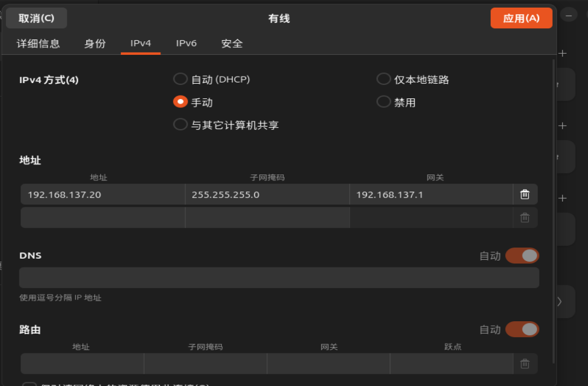
Task: Delete the 192.168.137.20 address row
Action: pos(525,194)
